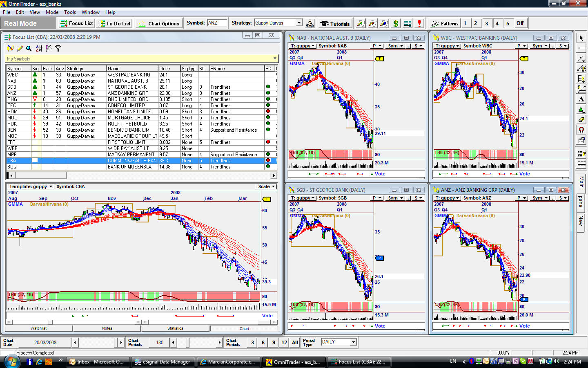Image resolution: width=588 pixels, height=368 pixels.
Task: Select pattern level 3 button
Action: pyautogui.click(x=486, y=23)
